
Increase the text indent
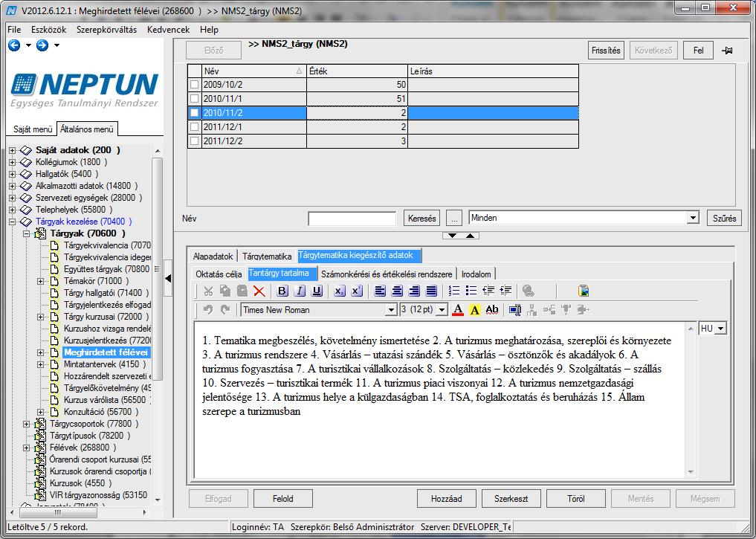click(505, 291)
